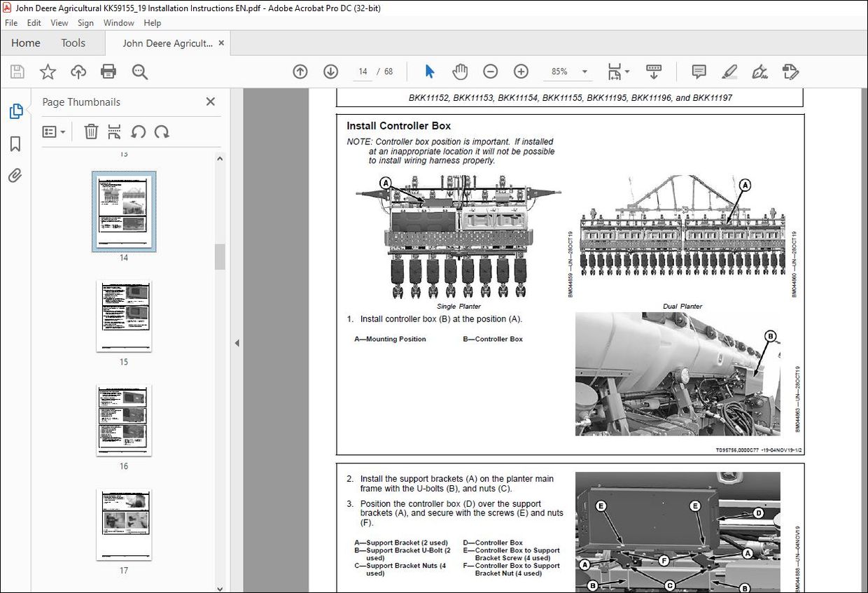Delete the selected page thumbnail
The width and height of the screenshot is (868, 593).
(x=91, y=132)
